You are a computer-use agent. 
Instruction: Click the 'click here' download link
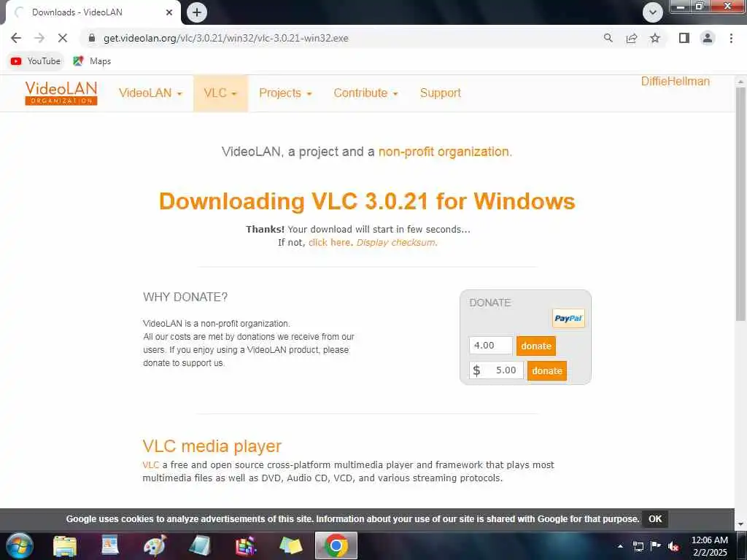[x=329, y=242]
